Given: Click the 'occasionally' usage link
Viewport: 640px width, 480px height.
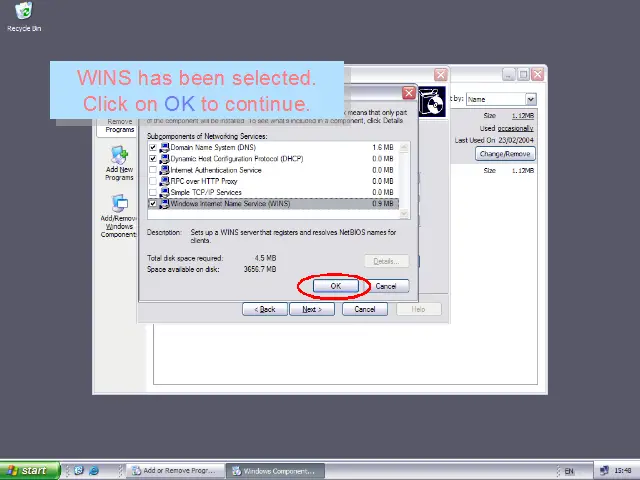Looking at the screenshot, I should pos(516,128).
